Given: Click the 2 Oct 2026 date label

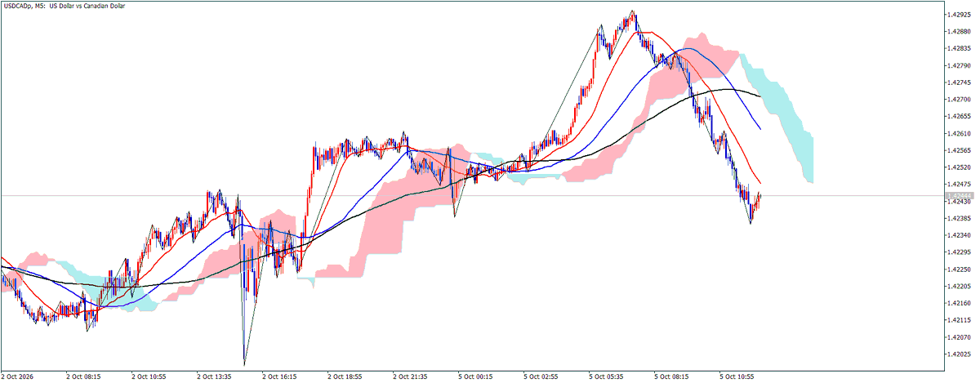Looking at the screenshot, I should click(19, 378).
